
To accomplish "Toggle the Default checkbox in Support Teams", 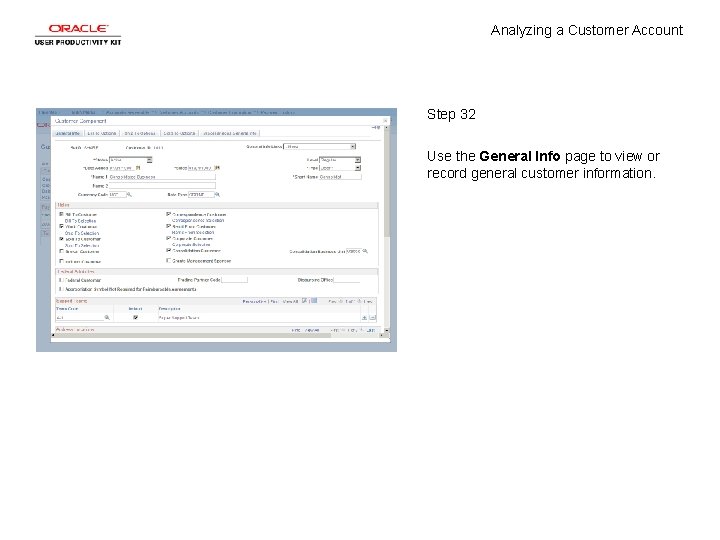I will [135, 317].
